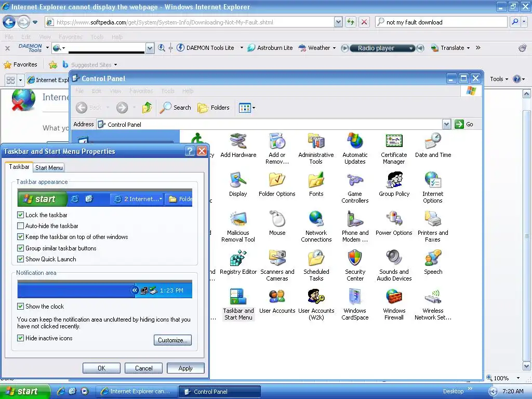Open User Accounts (W2k) icon

[316, 304]
